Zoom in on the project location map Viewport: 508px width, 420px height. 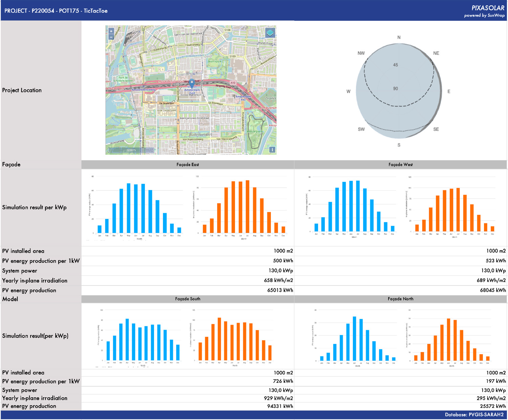click(111, 31)
